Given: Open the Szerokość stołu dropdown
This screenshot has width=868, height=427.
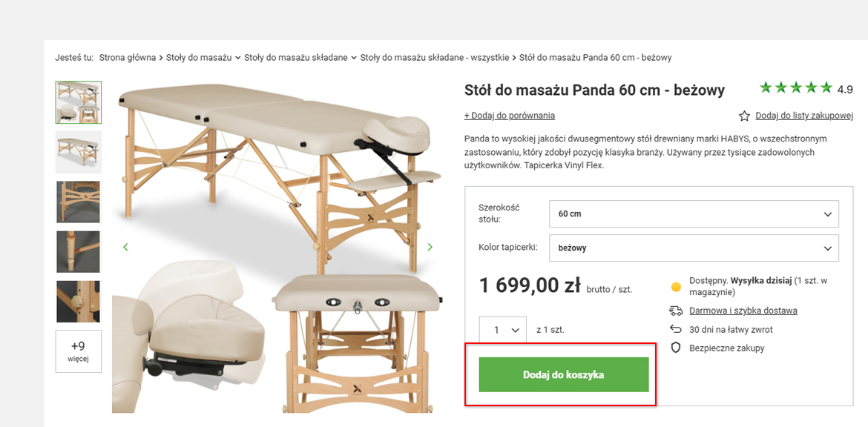Looking at the screenshot, I should pos(694,214).
